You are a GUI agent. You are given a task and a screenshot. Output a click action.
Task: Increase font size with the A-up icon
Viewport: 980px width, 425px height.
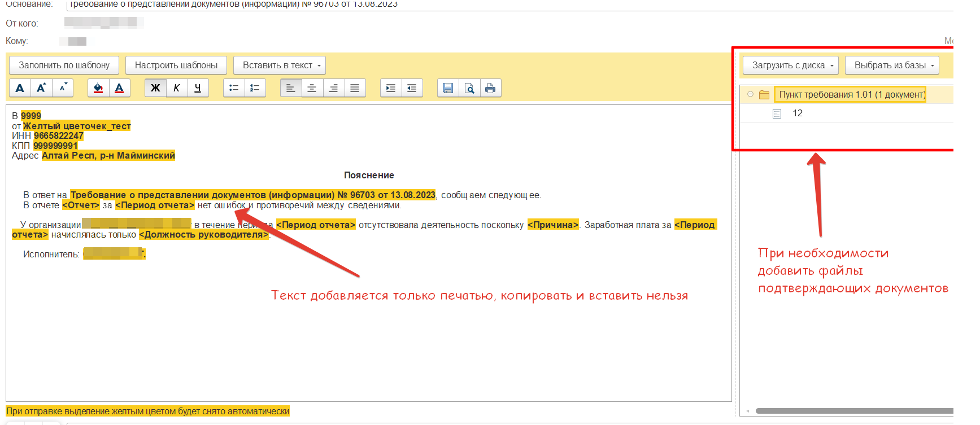[x=41, y=88]
